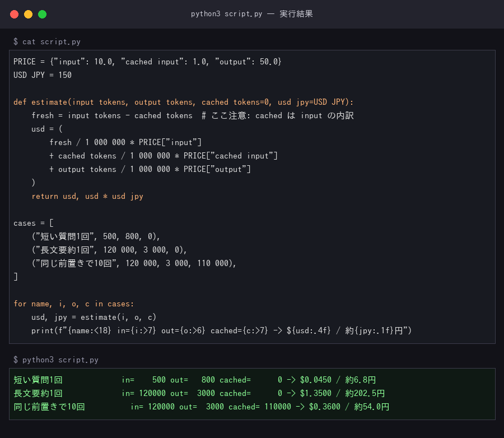Click the line using PRICE["cached input"]

(164, 156)
